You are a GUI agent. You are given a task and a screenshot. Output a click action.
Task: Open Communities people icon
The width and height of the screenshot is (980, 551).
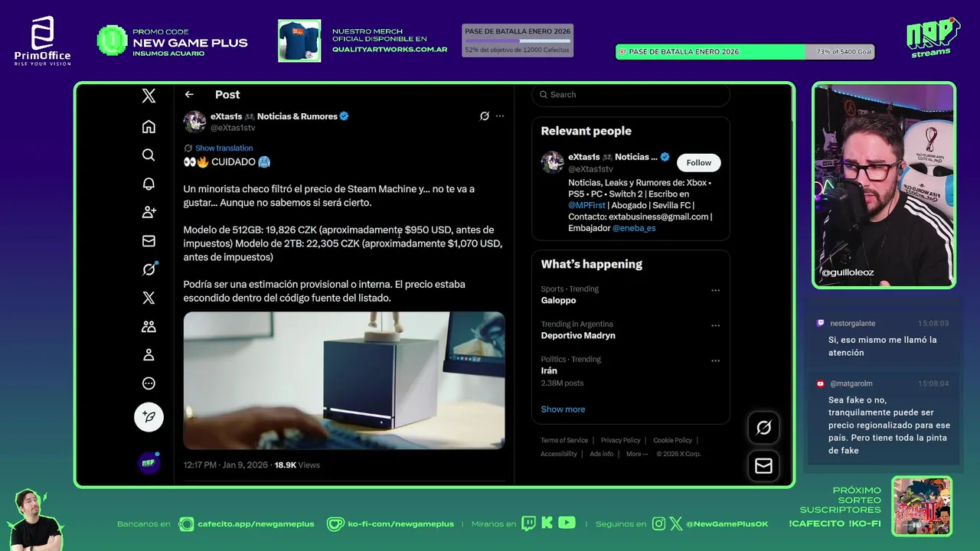(x=149, y=327)
